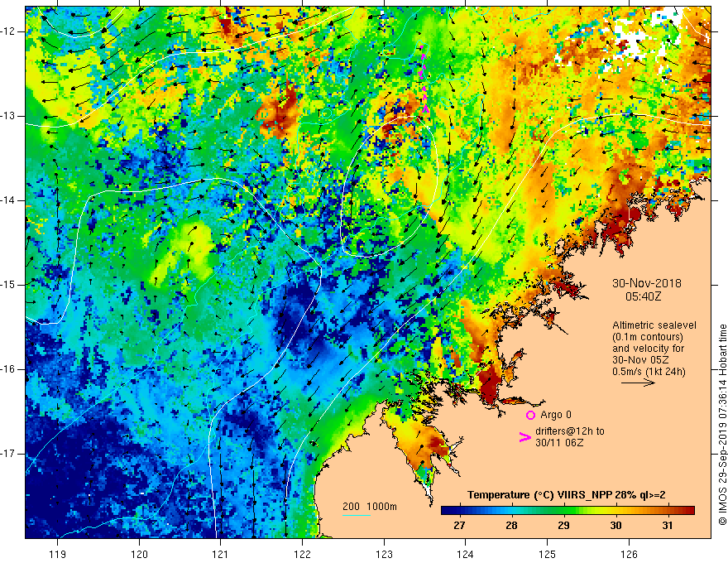Screen dimensions: 728x563
Task: Click latitude axis label -16
Action: tap(8, 369)
